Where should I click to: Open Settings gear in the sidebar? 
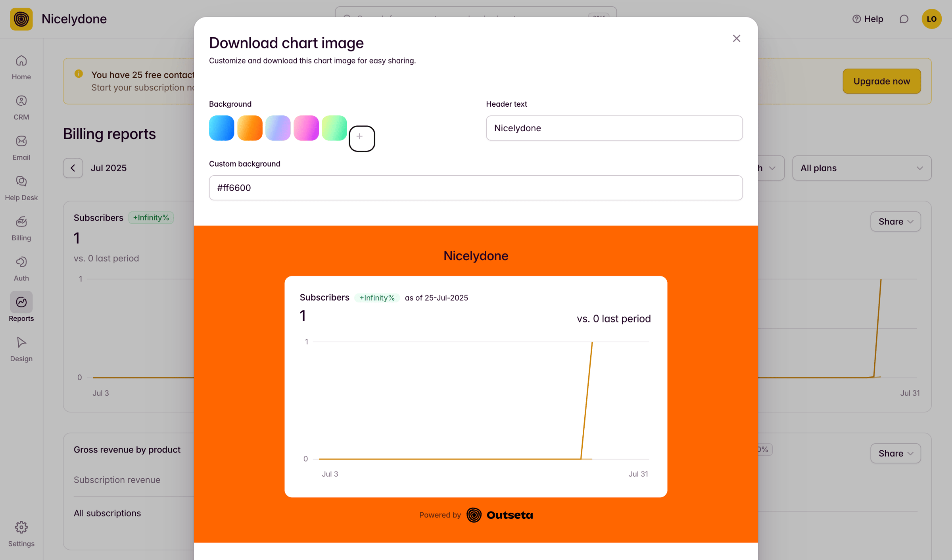[21, 534]
